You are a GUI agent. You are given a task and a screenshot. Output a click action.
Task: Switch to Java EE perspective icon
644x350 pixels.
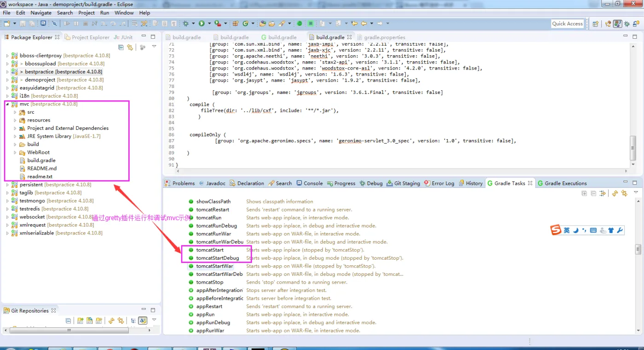(608, 23)
